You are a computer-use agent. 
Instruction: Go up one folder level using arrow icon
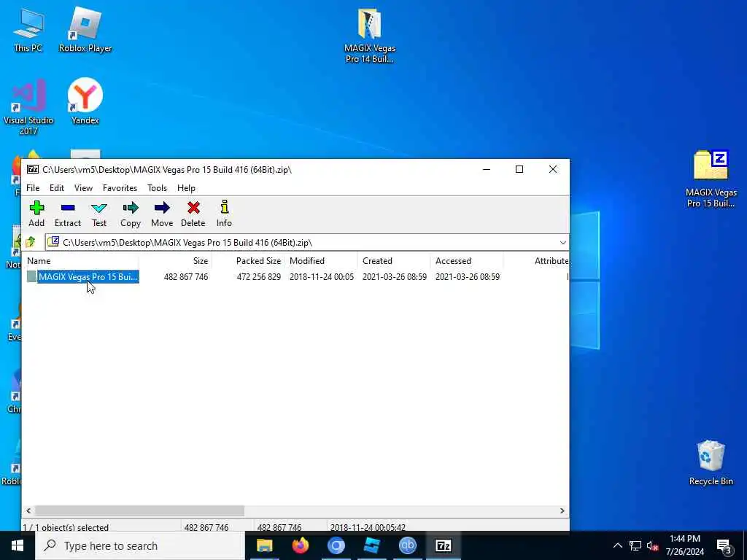31,242
